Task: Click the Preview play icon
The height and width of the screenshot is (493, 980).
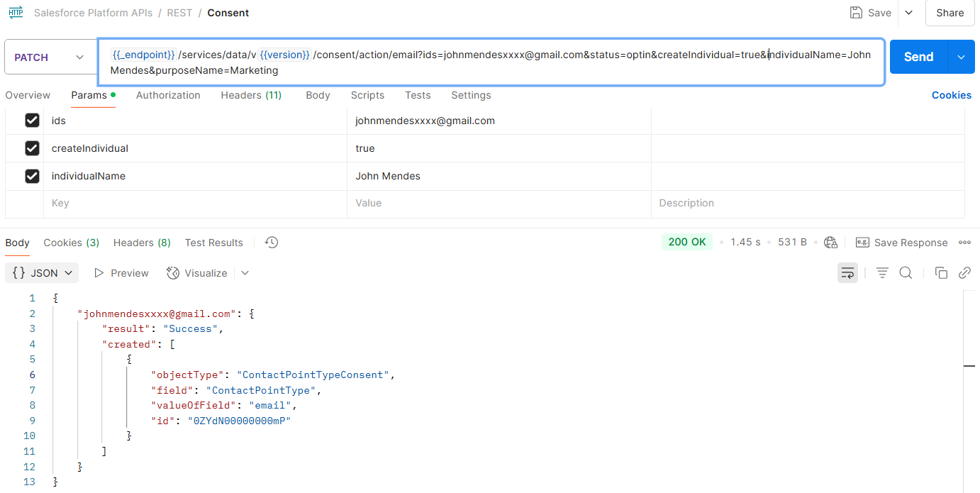Action: click(99, 273)
